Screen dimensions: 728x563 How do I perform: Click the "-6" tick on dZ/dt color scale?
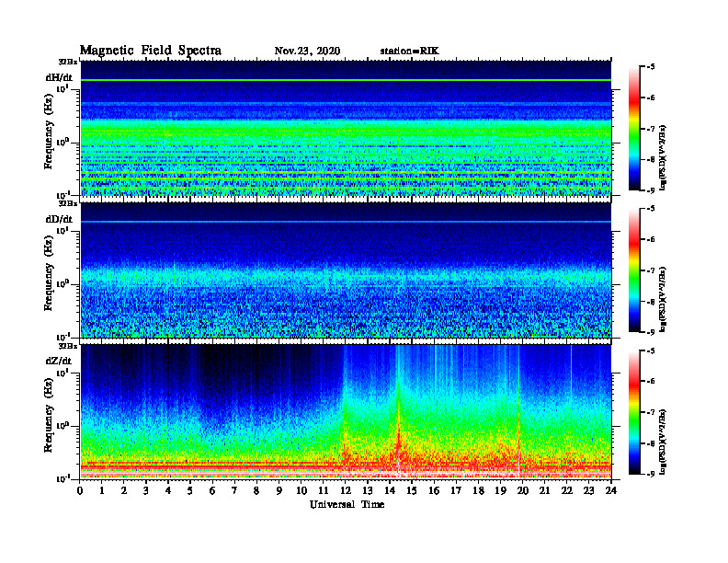click(x=651, y=382)
